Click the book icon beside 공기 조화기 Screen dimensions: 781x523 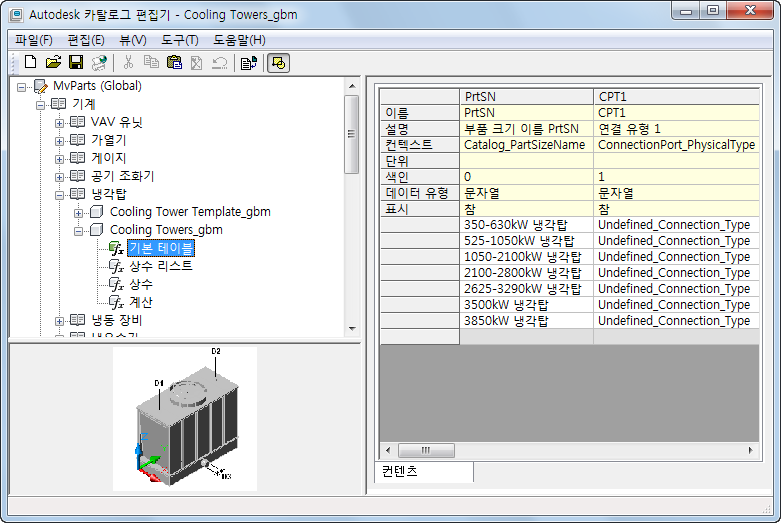click(77, 175)
